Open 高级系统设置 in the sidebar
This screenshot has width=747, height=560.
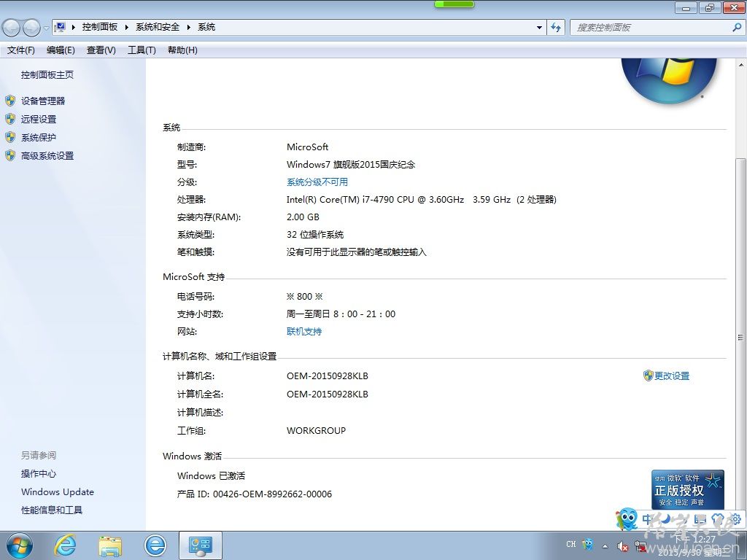pyautogui.click(x=47, y=156)
